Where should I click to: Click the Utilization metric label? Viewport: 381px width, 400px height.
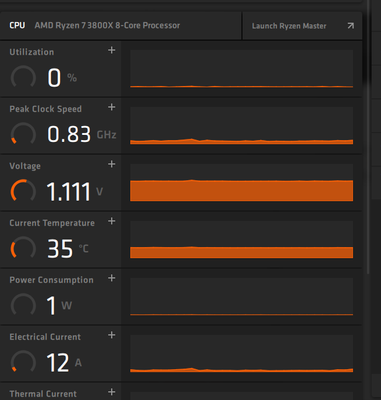pyautogui.click(x=32, y=52)
